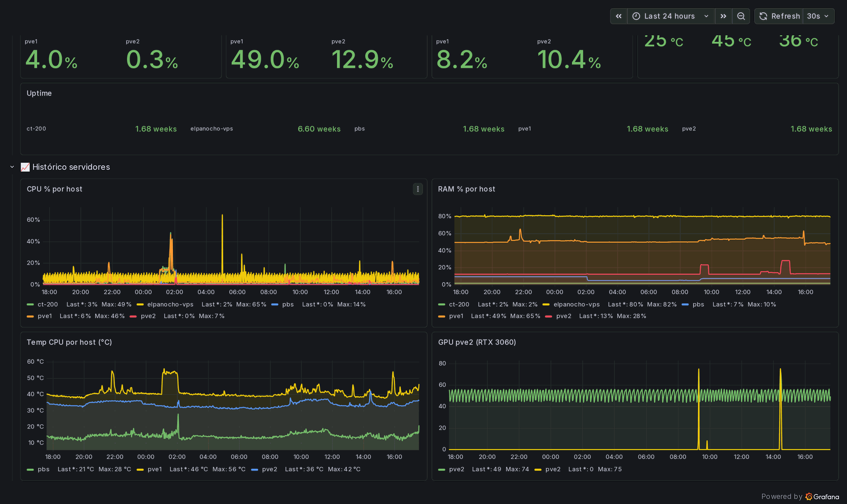Click blue pve2 color swatch in Temp legend

pos(255,470)
